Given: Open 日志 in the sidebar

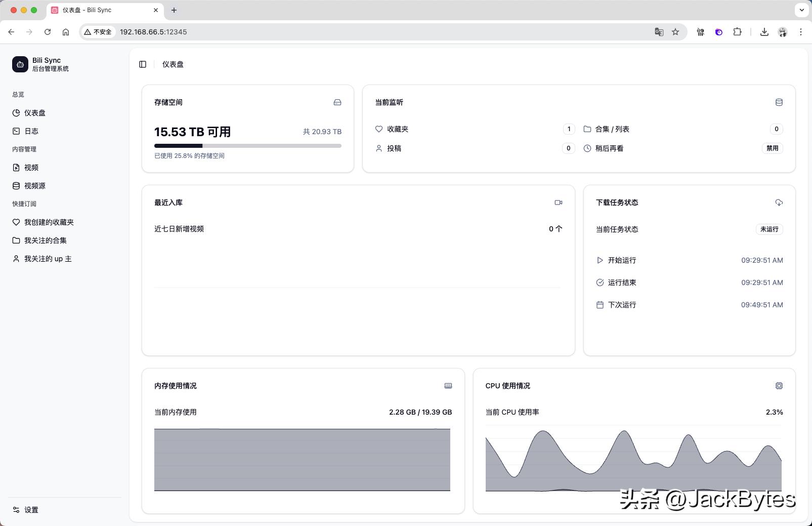Looking at the screenshot, I should (65, 131).
